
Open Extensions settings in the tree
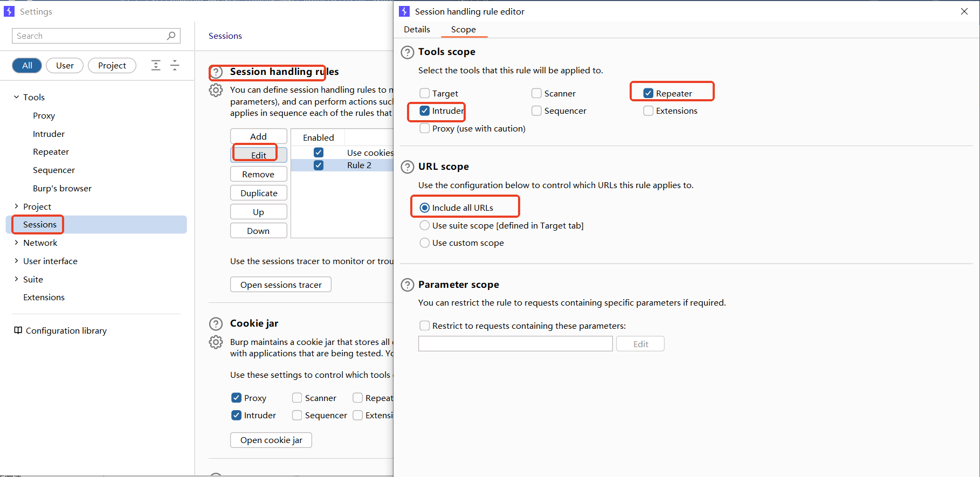[x=44, y=297]
